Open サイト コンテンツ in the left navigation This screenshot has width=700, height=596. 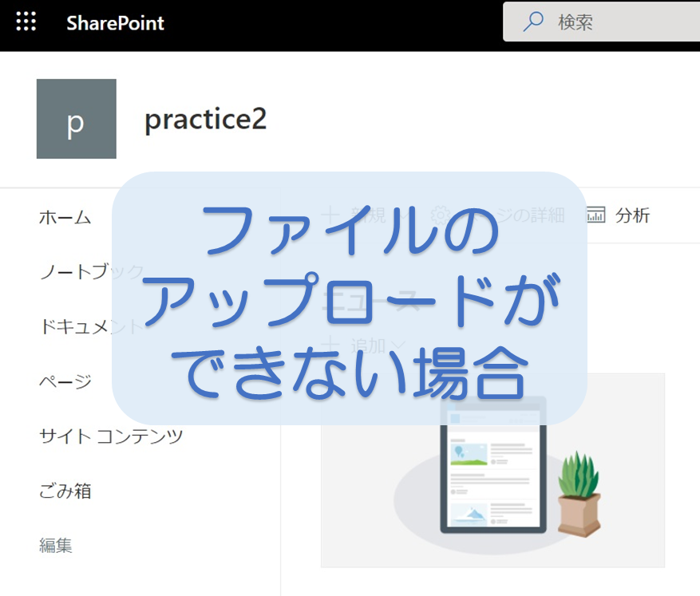tap(111, 436)
